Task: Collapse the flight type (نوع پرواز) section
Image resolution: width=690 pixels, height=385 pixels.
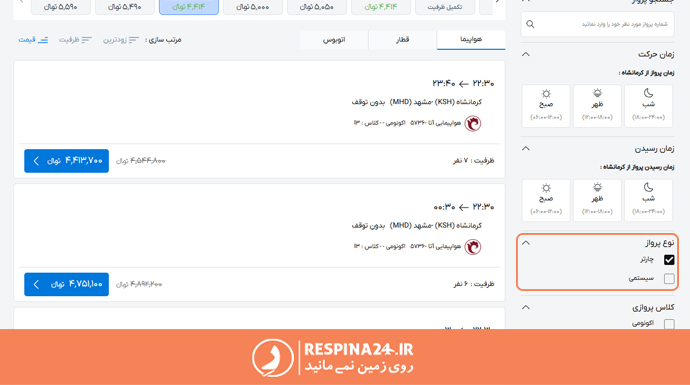Action: [x=526, y=243]
